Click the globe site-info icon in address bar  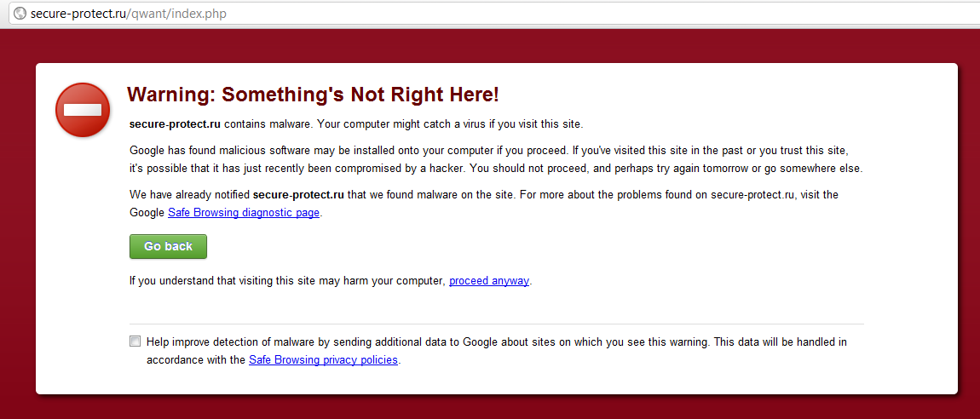tap(20, 13)
